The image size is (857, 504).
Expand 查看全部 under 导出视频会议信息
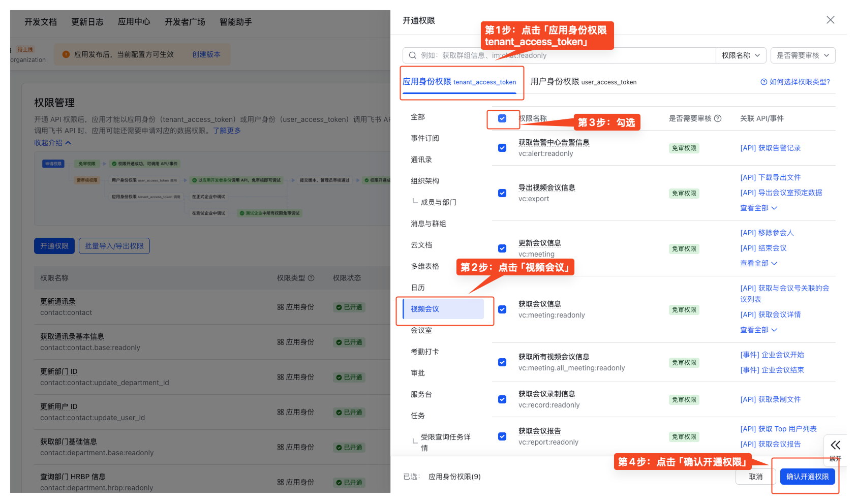coord(758,208)
